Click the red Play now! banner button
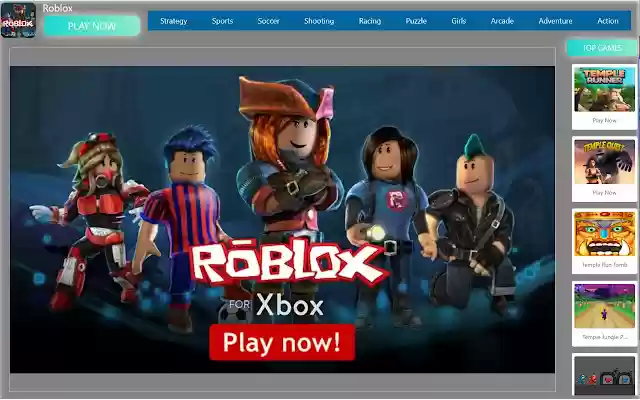Screen dimensions: 640x400 282,342
